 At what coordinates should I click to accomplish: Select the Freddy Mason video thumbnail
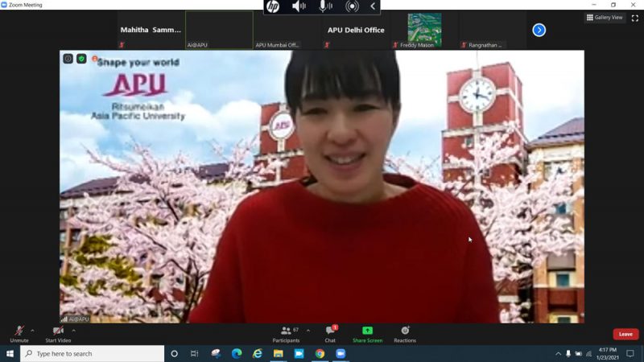(x=424, y=30)
